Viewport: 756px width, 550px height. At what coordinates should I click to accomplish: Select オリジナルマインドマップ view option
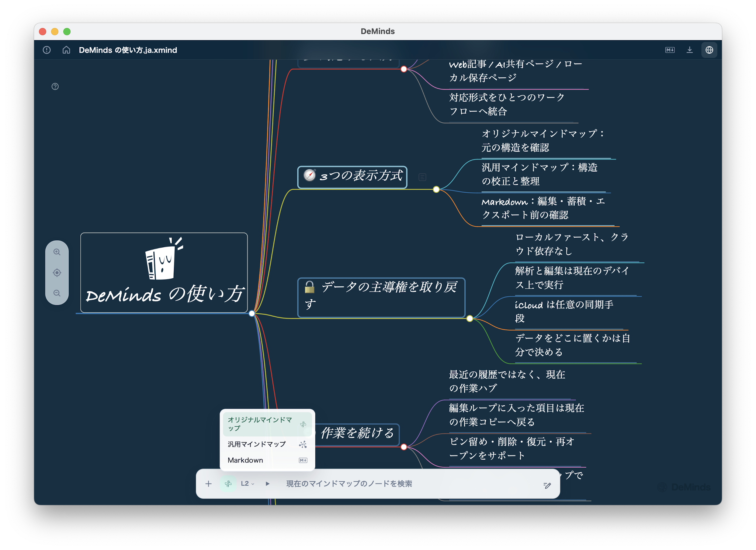(x=267, y=424)
